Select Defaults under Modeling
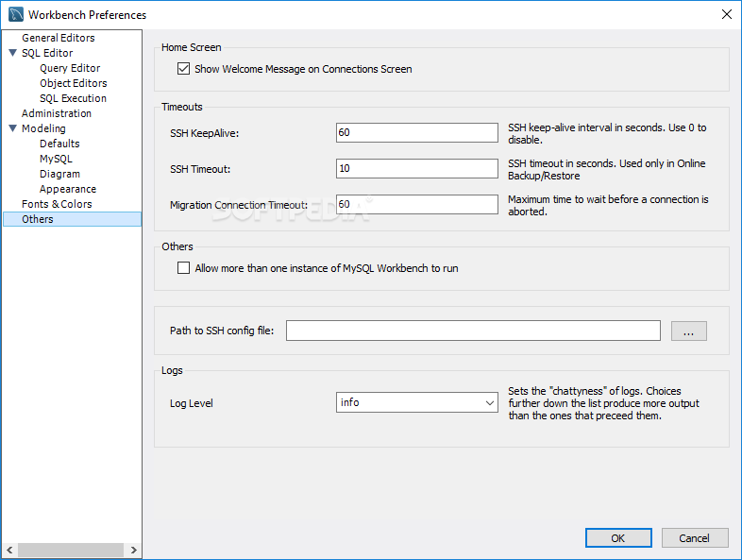The width and height of the screenshot is (742, 560). click(59, 144)
